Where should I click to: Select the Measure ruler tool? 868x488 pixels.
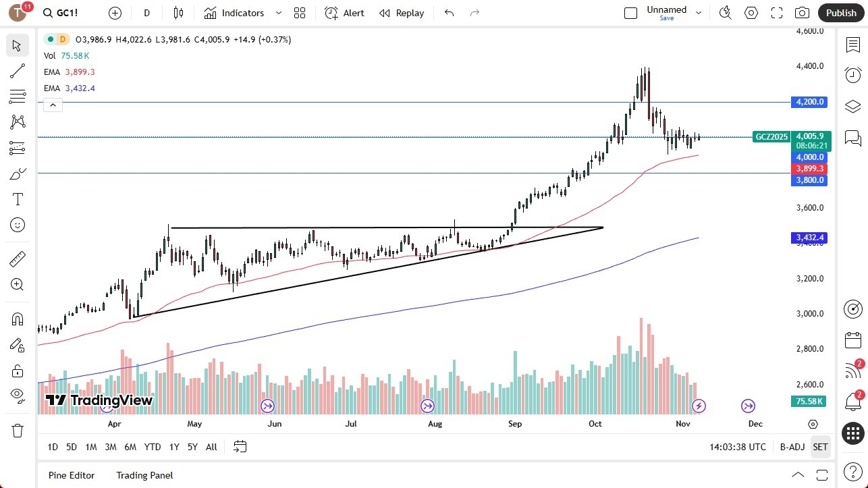coord(18,259)
